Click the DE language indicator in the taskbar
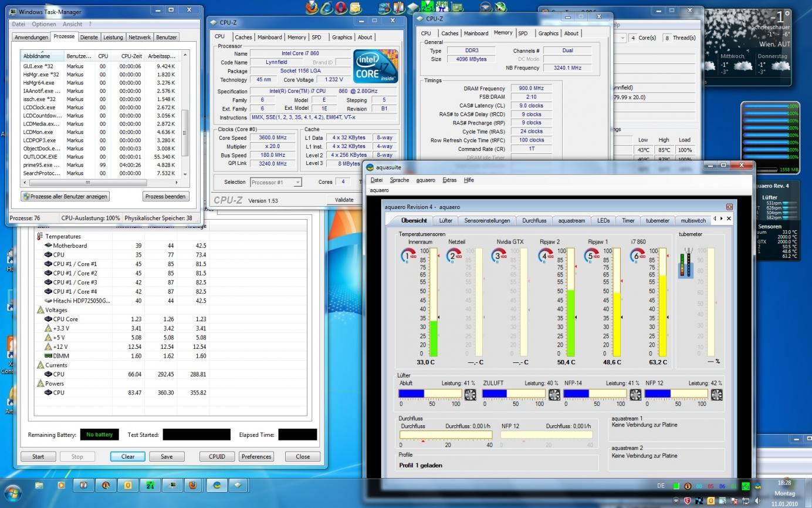Viewport: 812px width, 508px height. click(661, 486)
